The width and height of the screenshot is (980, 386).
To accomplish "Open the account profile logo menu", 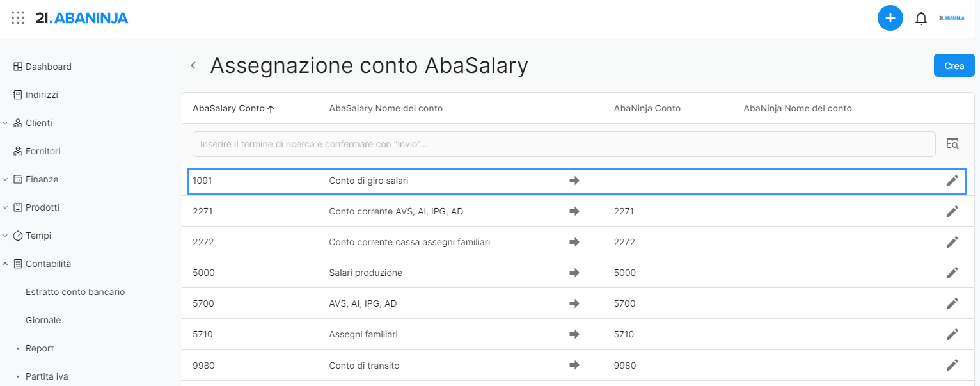I will tap(952, 18).
